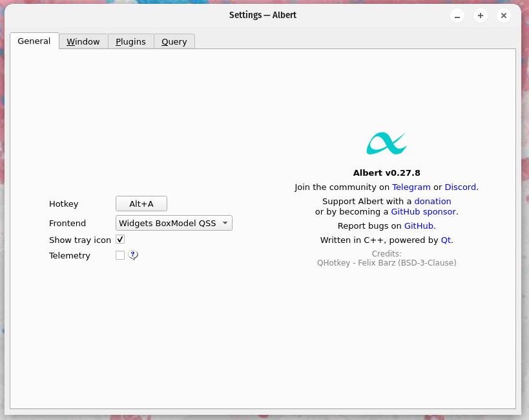The width and height of the screenshot is (529, 420).
Task: Click the plus button in the titlebar
Action: click(480, 16)
